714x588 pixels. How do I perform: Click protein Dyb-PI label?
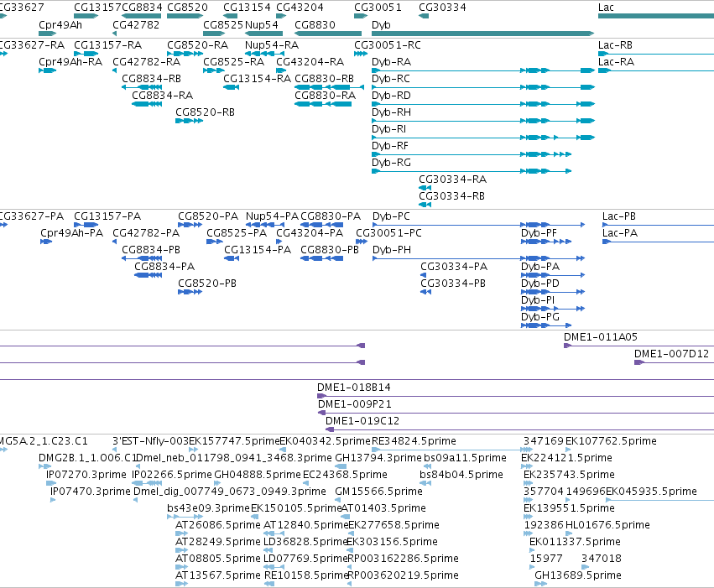[538, 300]
